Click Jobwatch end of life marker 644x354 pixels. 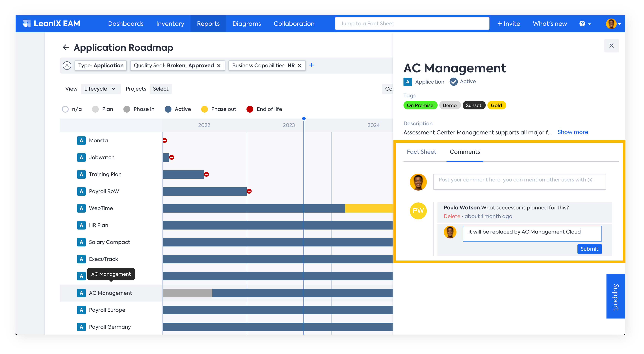[x=172, y=157]
